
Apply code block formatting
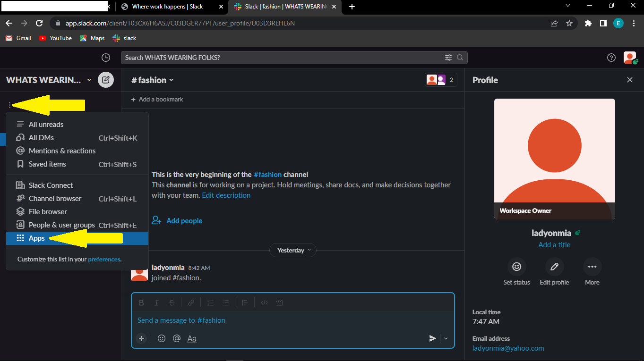[x=279, y=303]
